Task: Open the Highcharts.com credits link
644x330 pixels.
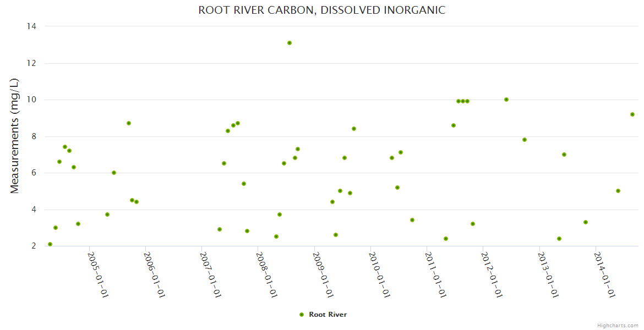Action: (618, 325)
